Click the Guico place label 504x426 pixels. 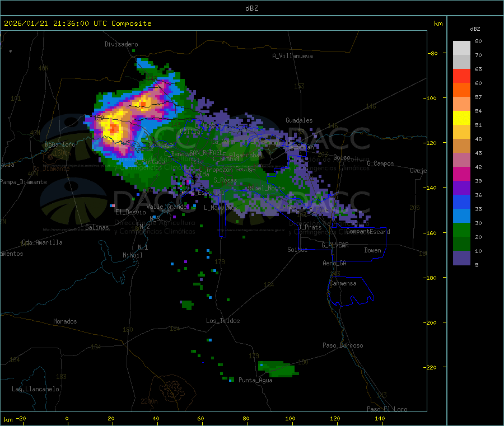pyautogui.click(x=342, y=157)
